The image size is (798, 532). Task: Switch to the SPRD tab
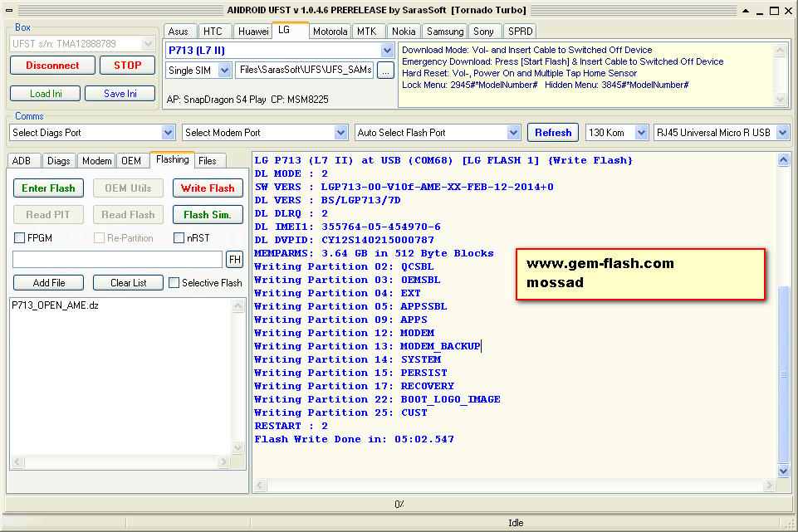point(520,32)
